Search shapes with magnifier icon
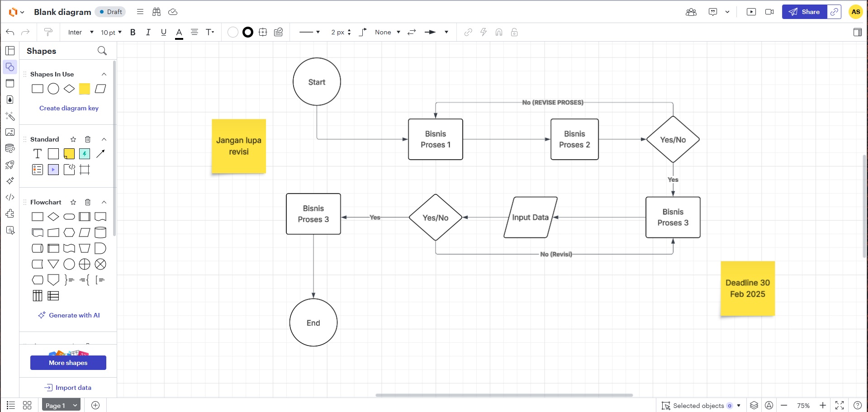The height and width of the screenshot is (412, 868). [102, 51]
